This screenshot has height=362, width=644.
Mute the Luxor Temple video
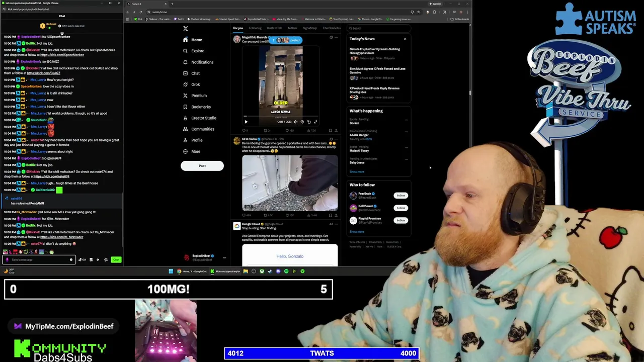point(295,122)
